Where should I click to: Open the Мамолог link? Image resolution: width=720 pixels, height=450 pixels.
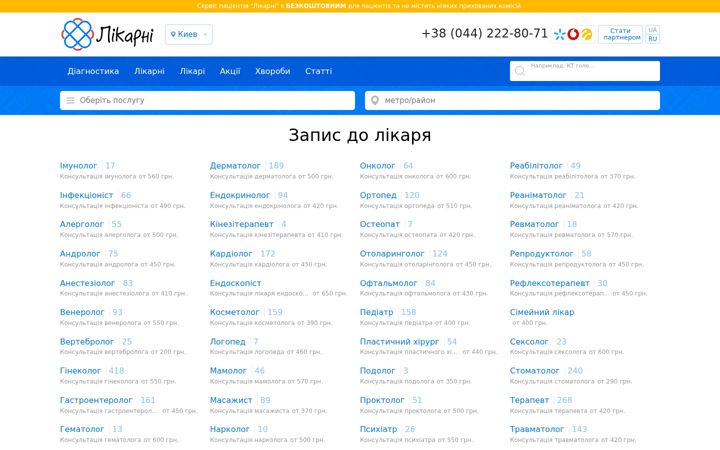pos(228,371)
